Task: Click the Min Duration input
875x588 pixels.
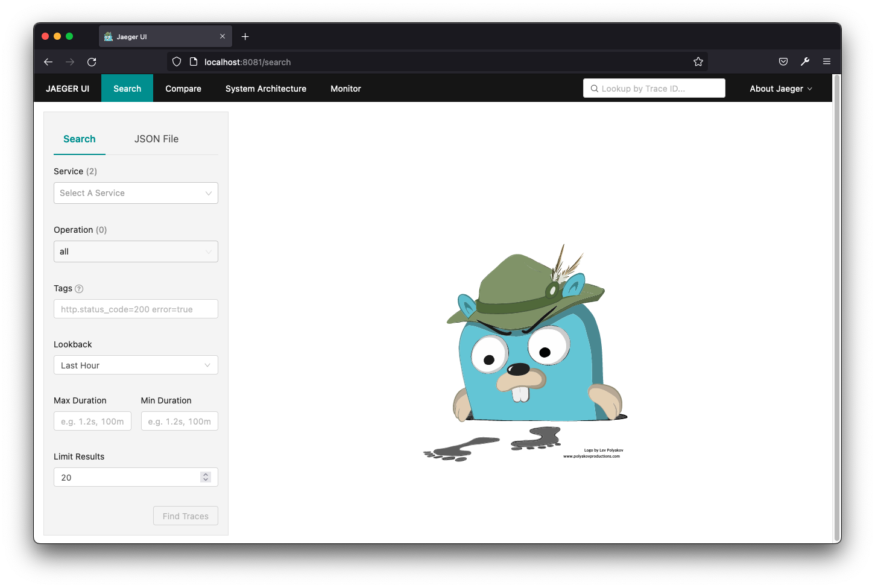Action: pyautogui.click(x=180, y=421)
